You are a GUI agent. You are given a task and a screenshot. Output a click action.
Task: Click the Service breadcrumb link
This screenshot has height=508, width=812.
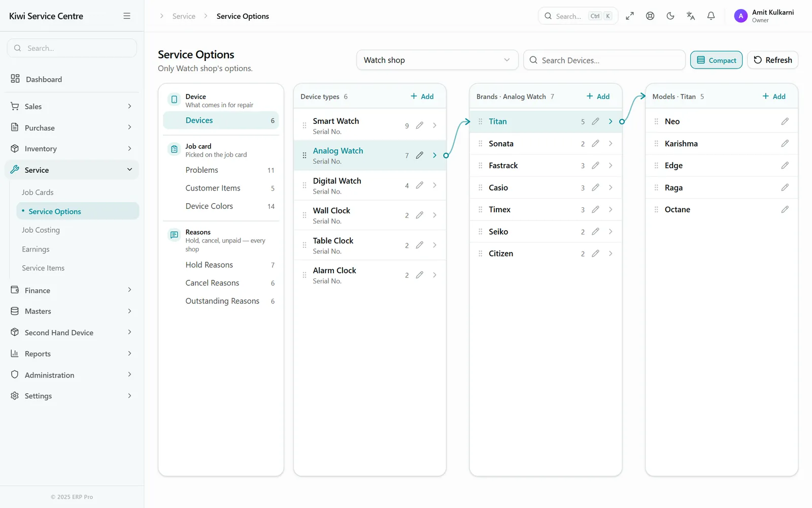[184, 16]
